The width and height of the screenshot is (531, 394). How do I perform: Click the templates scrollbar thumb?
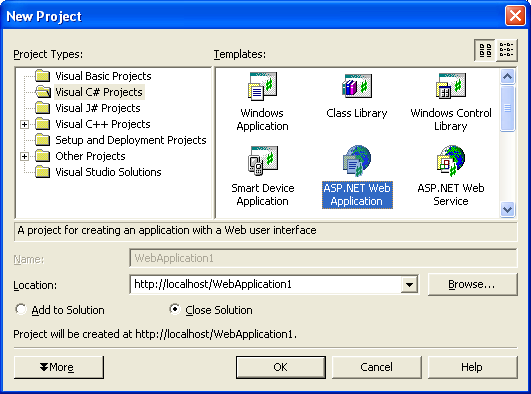(x=507, y=108)
